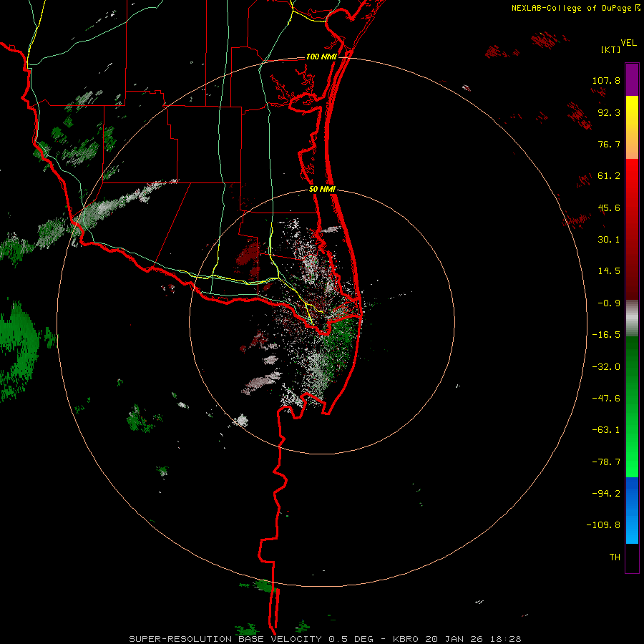The height and width of the screenshot is (644, 644).
Task: Click the TH legend label
Action: [615, 557]
